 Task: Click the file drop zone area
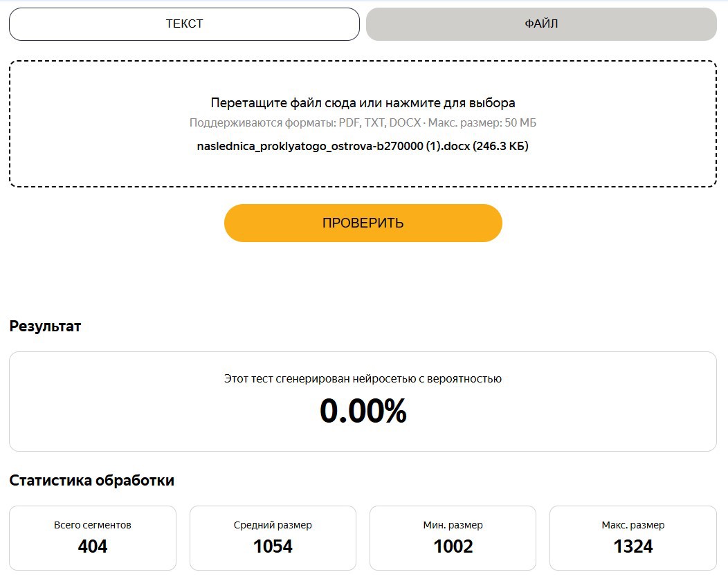363,124
